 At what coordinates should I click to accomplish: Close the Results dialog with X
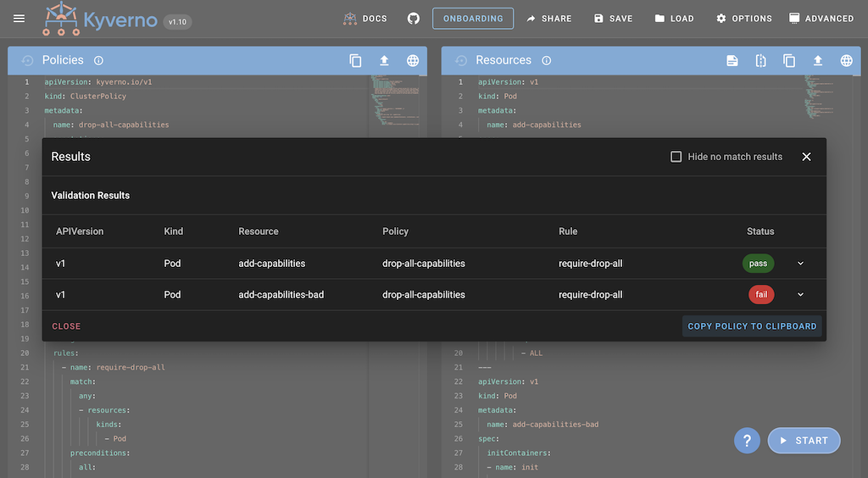pyautogui.click(x=806, y=157)
